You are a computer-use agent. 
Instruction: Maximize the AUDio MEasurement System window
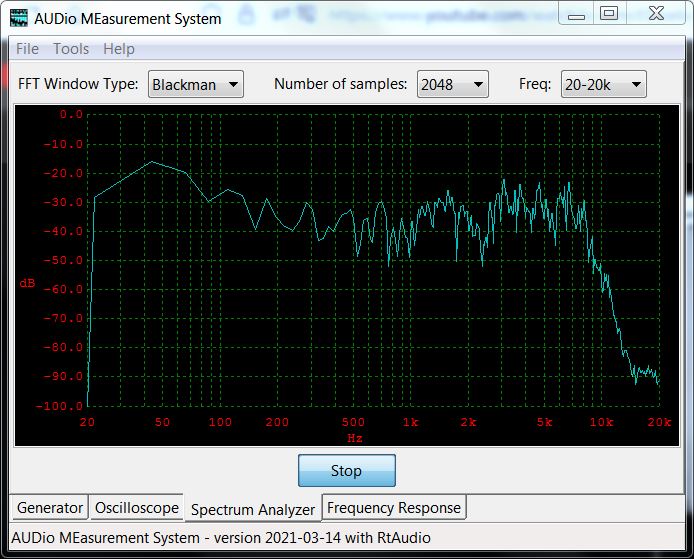(x=609, y=14)
